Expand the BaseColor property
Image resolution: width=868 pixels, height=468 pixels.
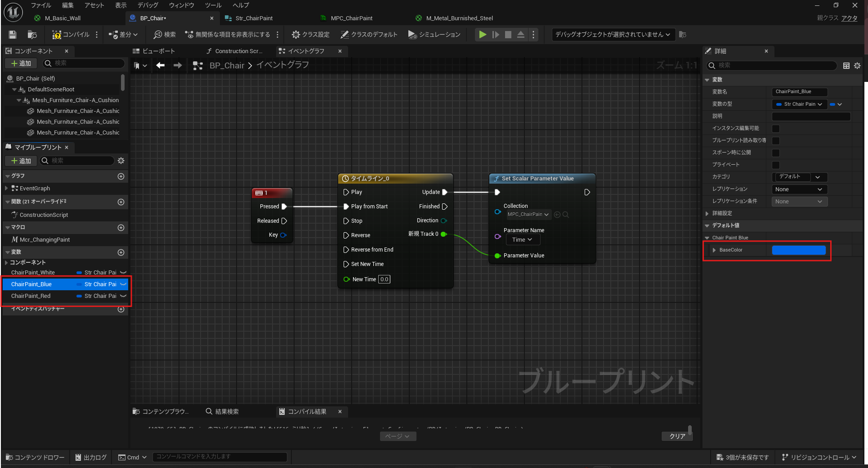[x=714, y=250]
